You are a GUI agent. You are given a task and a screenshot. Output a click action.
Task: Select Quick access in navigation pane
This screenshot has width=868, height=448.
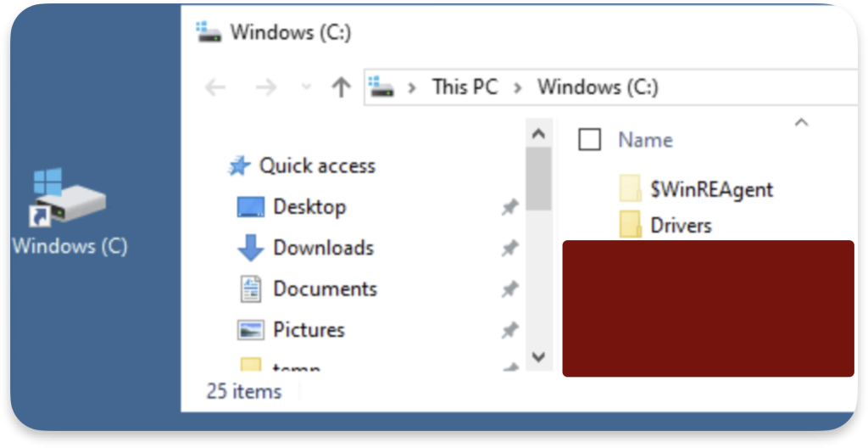[317, 165]
